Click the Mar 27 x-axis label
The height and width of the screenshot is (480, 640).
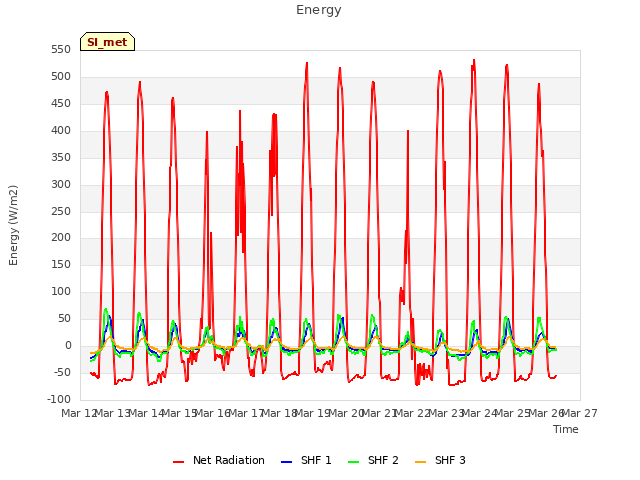tap(580, 413)
